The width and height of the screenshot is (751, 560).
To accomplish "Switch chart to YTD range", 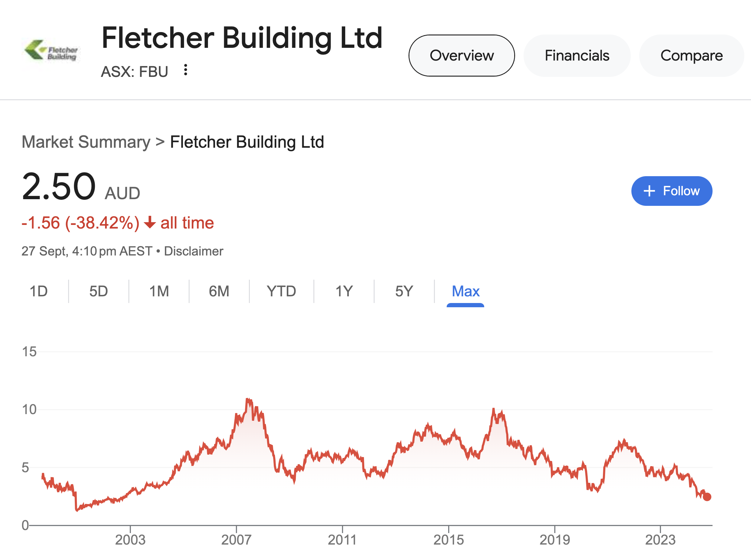I will pyautogui.click(x=281, y=292).
